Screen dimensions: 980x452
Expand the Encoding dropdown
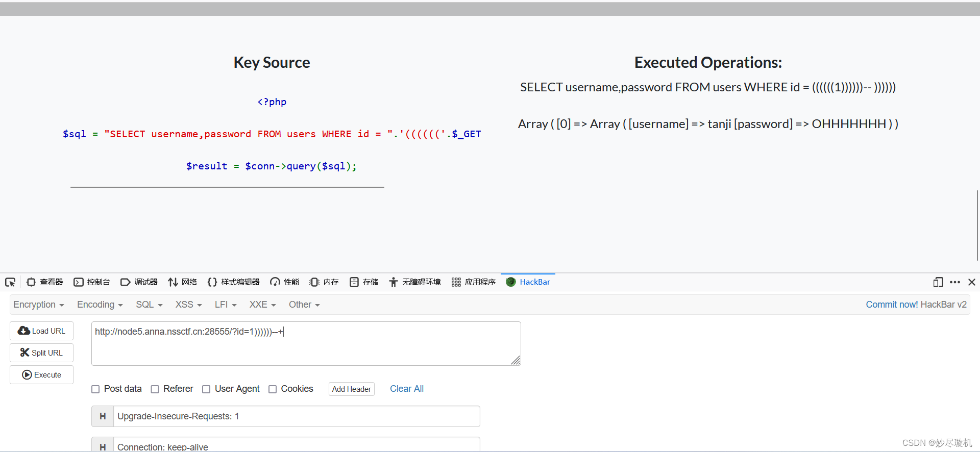click(100, 305)
